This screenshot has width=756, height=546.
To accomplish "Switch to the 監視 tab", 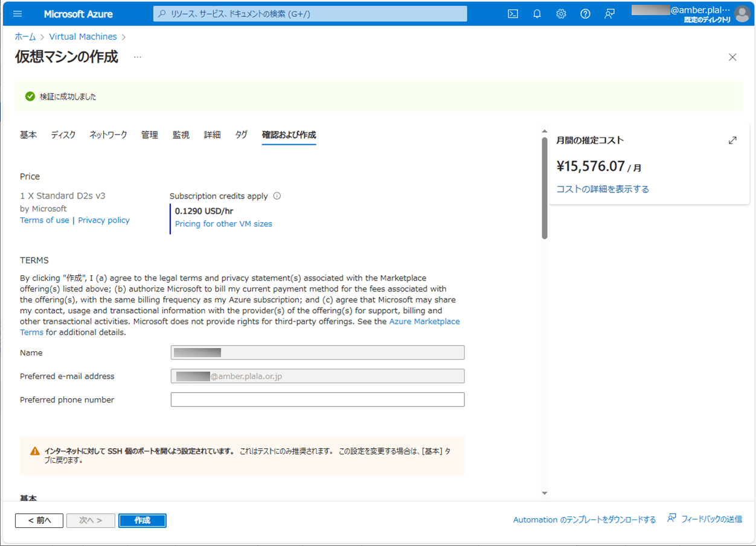I will click(x=181, y=135).
